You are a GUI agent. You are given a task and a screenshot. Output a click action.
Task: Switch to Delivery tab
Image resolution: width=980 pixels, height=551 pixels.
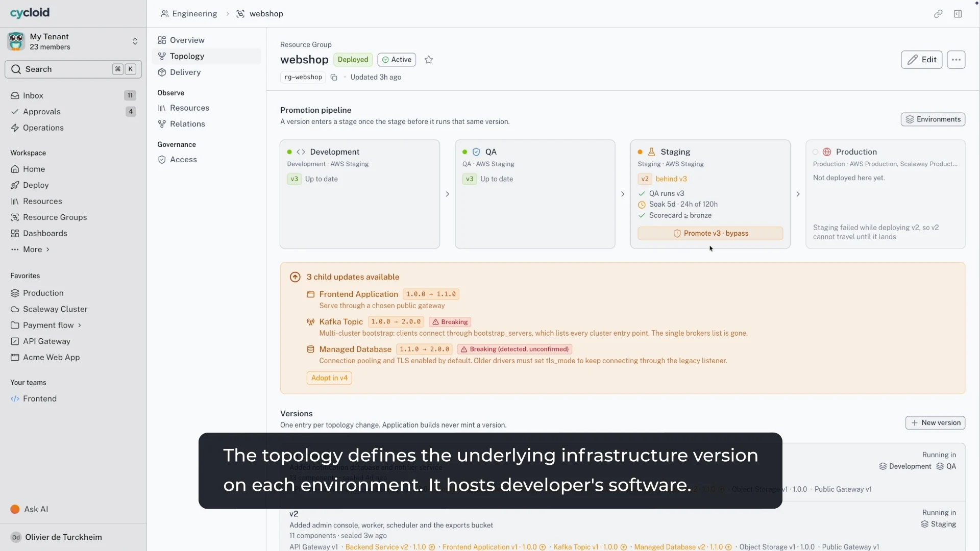(x=207, y=72)
